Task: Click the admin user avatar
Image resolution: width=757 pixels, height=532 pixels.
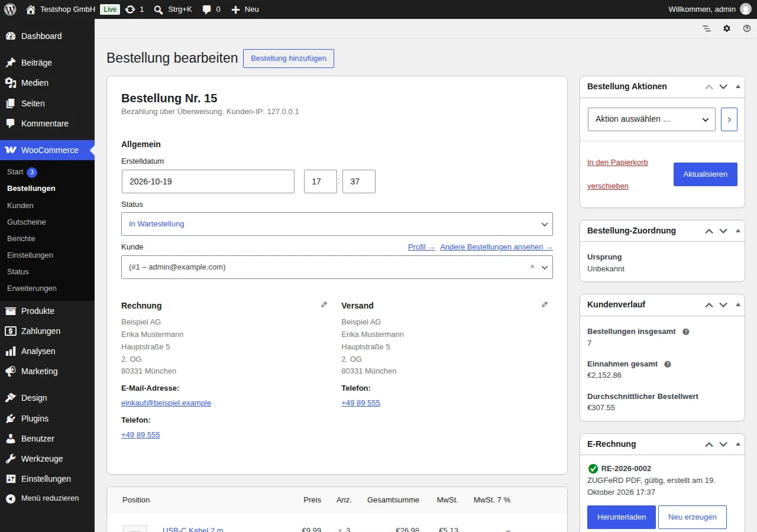Action: (746, 9)
